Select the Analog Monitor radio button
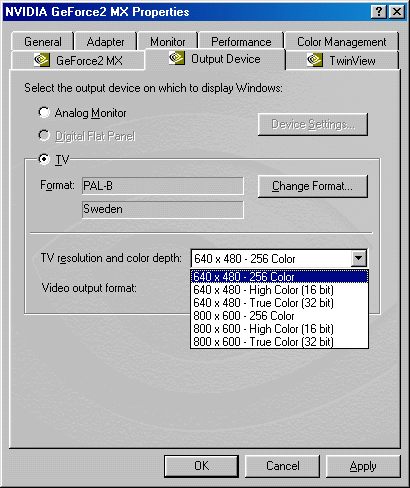Screen dimensions: 410x488 tap(44, 112)
